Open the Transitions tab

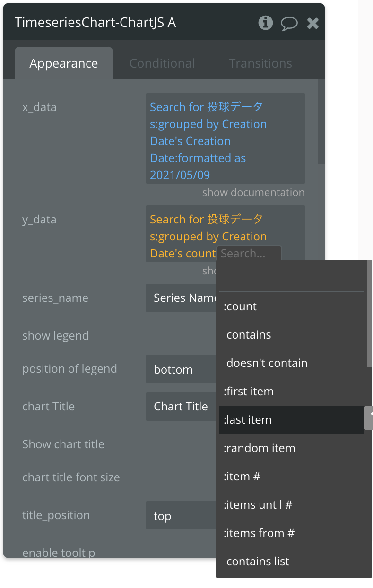click(x=260, y=63)
